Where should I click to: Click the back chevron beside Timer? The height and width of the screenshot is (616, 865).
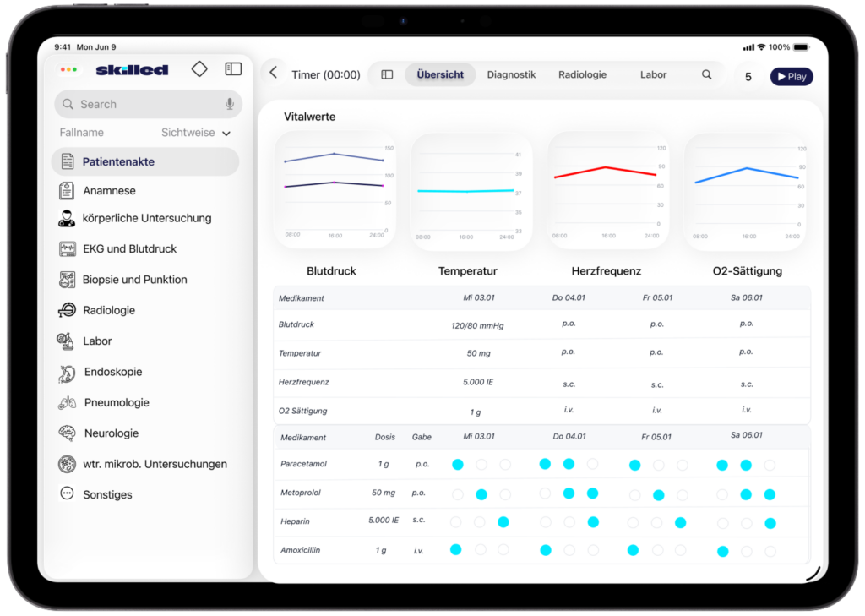[273, 74]
